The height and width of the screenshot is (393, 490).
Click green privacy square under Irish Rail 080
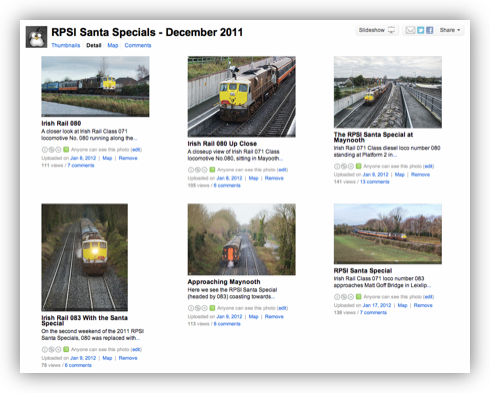point(66,149)
